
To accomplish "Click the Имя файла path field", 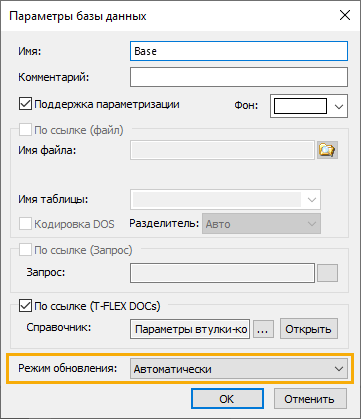I will (222, 150).
